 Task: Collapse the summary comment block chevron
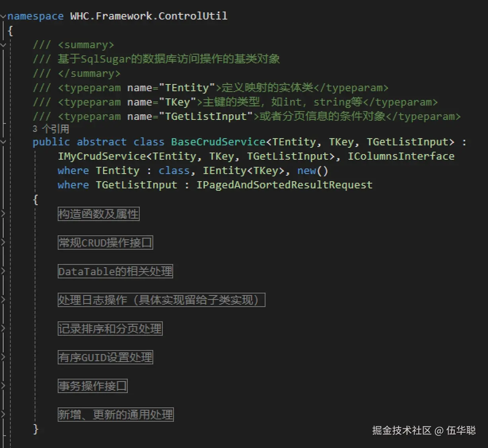pyautogui.click(x=3, y=45)
